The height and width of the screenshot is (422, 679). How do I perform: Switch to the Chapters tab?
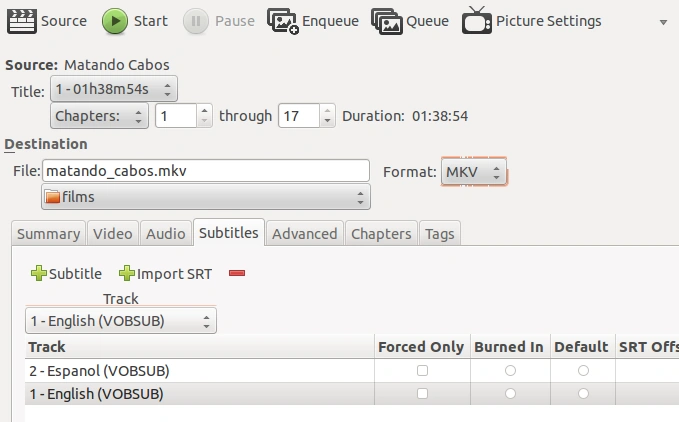pyautogui.click(x=381, y=234)
